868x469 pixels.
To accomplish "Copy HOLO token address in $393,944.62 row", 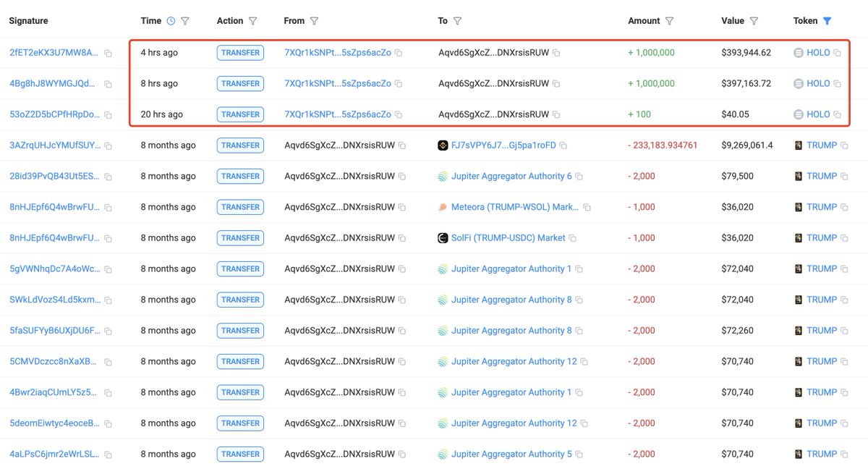I will 838,53.
